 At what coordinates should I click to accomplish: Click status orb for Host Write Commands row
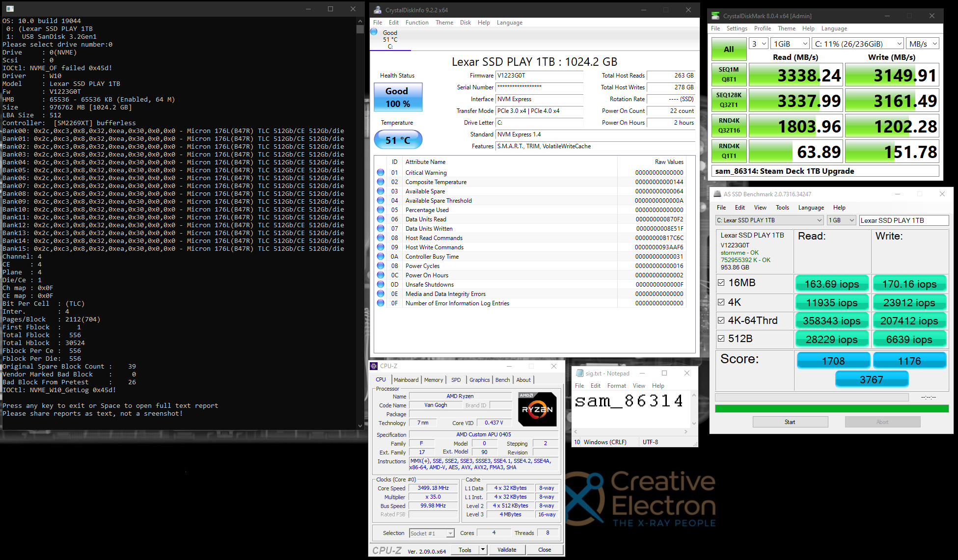pos(381,247)
